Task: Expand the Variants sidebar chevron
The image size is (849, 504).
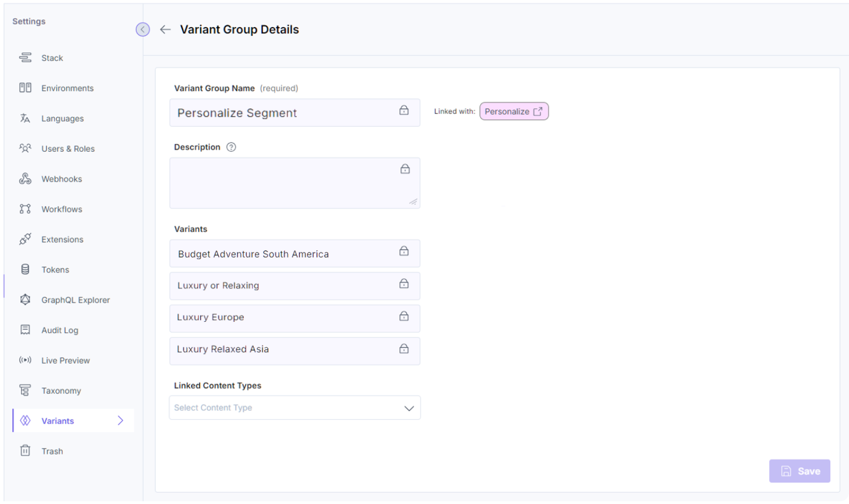Action: click(121, 420)
